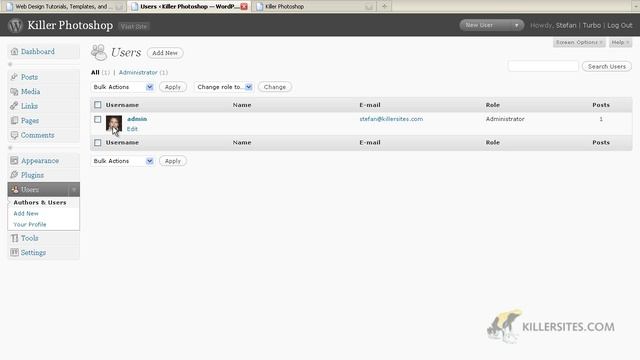Open the Pages menu item
This screenshot has width=640, height=360.
tap(30, 120)
